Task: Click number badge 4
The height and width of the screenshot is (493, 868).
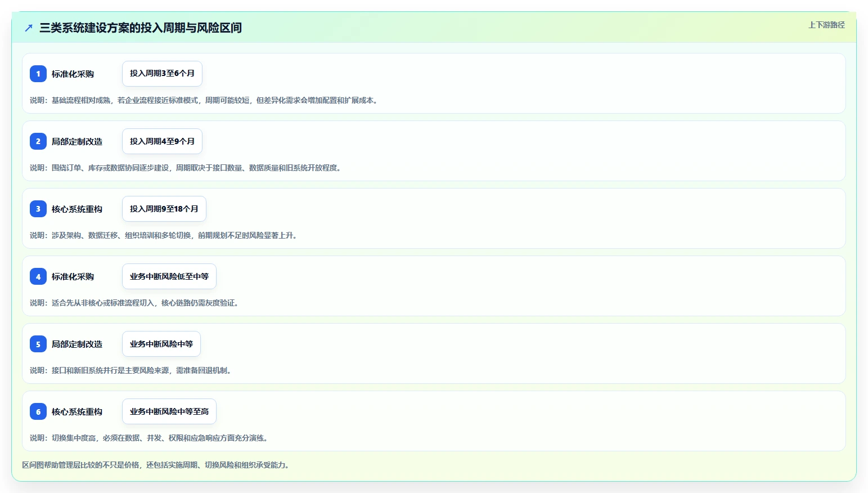Action: point(38,276)
